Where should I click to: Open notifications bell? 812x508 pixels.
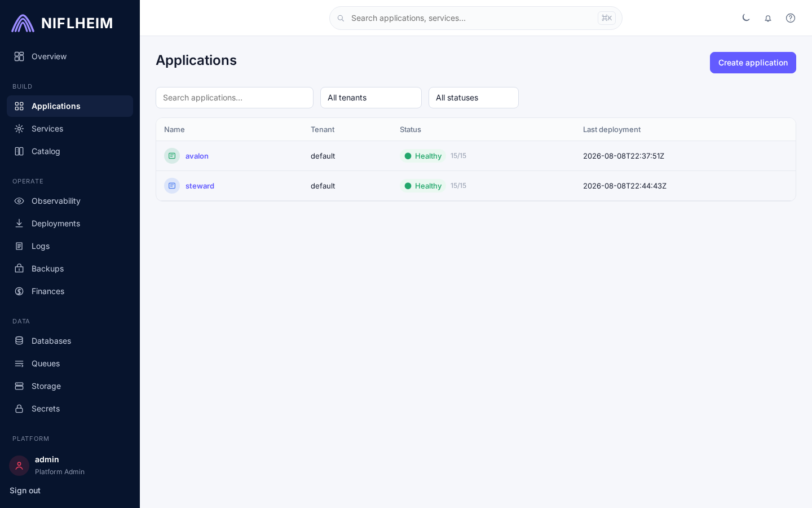768,18
